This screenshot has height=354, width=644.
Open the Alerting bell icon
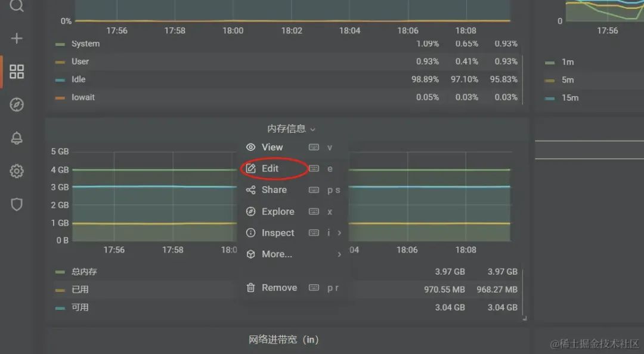[x=17, y=138]
